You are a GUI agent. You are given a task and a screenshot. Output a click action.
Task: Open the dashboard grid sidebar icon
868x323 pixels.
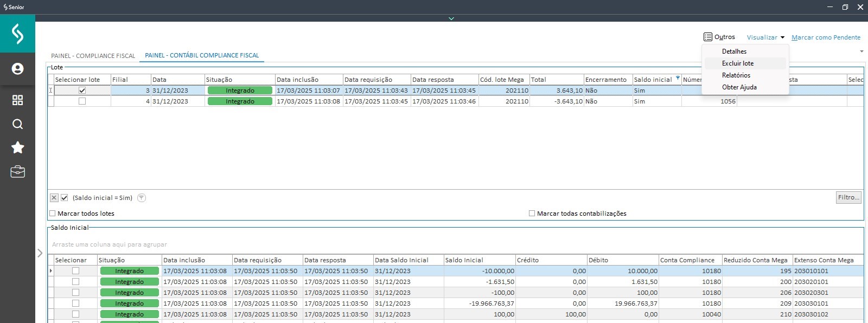(17, 100)
